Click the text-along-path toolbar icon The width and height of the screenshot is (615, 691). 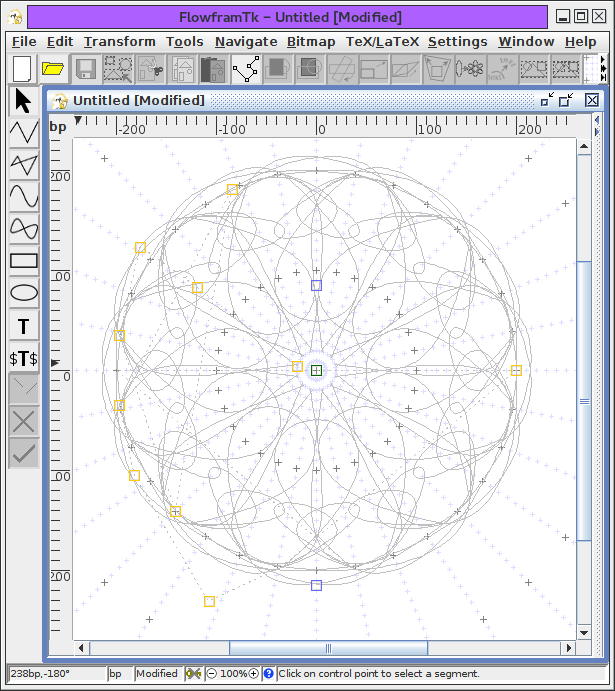pos(501,69)
